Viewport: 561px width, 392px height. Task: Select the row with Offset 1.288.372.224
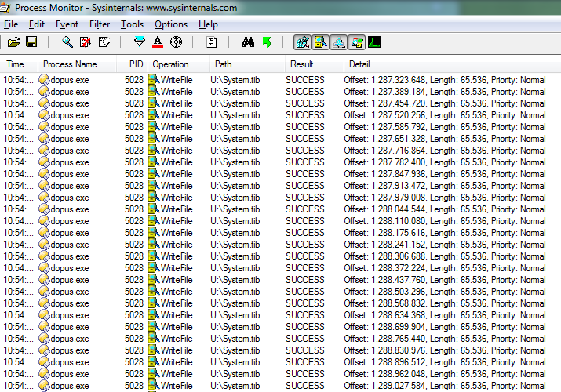pyautogui.click(x=281, y=268)
